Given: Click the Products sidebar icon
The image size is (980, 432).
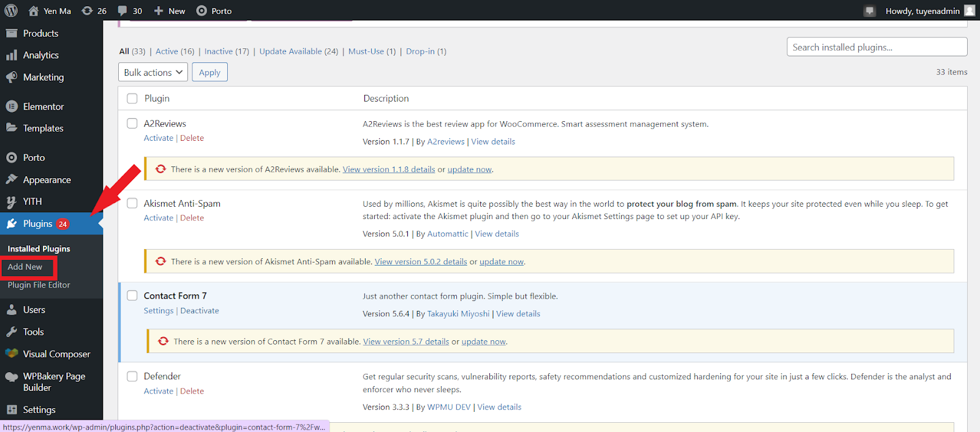Looking at the screenshot, I should (12, 33).
